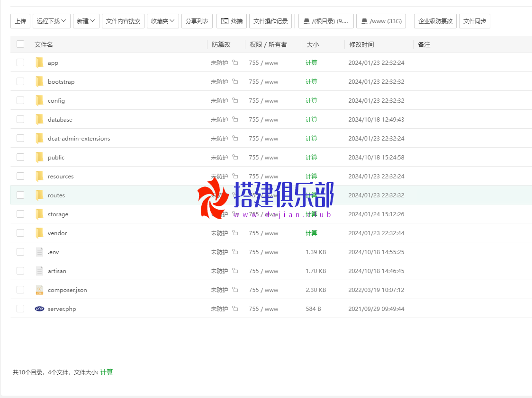Viewport: 532px width, 398px height.
Task: Expand the 收藏夹 favorites dropdown
Action: 163,21
